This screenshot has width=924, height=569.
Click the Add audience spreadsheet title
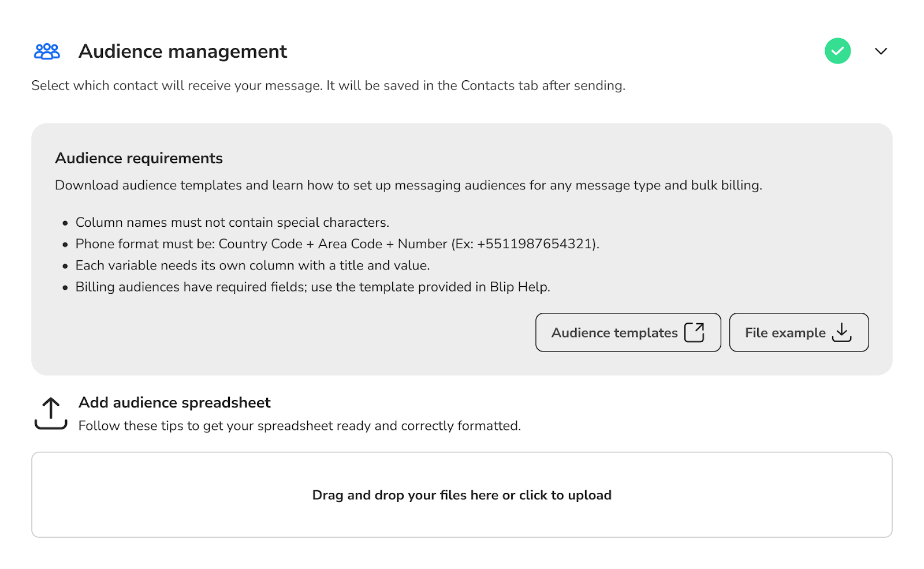click(174, 402)
